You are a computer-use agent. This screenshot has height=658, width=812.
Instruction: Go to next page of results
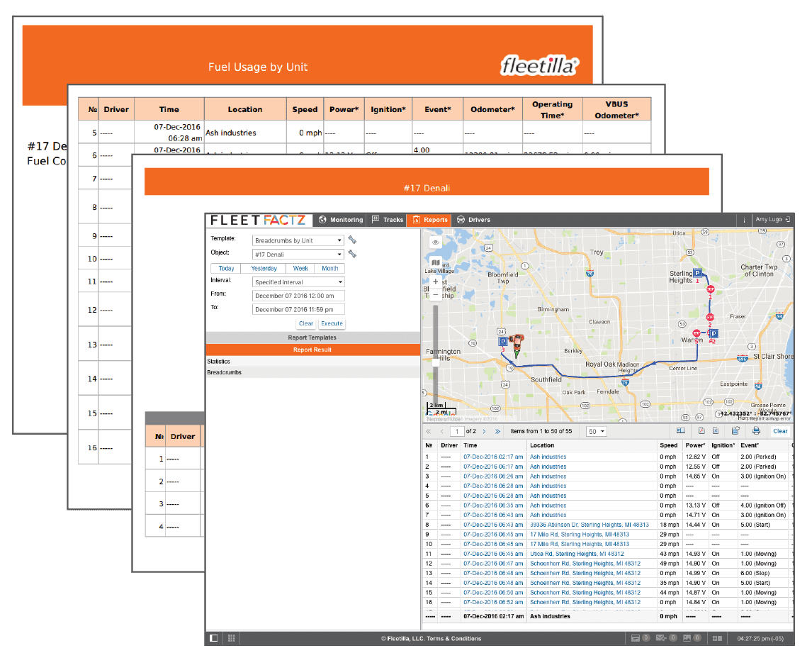(484, 431)
